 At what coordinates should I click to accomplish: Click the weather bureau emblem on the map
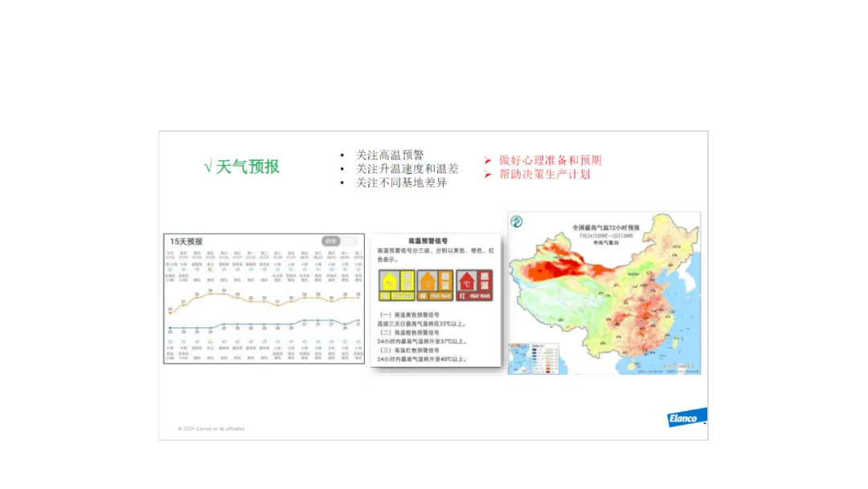[x=517, y=222]
